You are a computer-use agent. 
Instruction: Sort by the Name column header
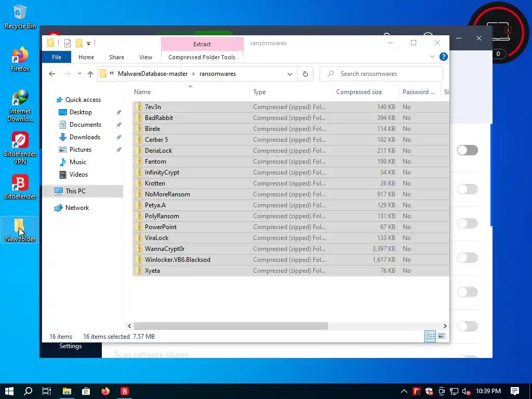point(191,91)
